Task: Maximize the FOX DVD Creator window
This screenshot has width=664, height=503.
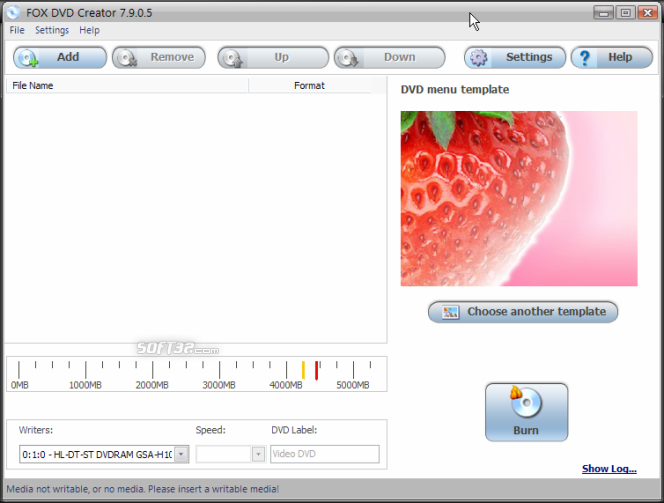Action: pos(625,13)
